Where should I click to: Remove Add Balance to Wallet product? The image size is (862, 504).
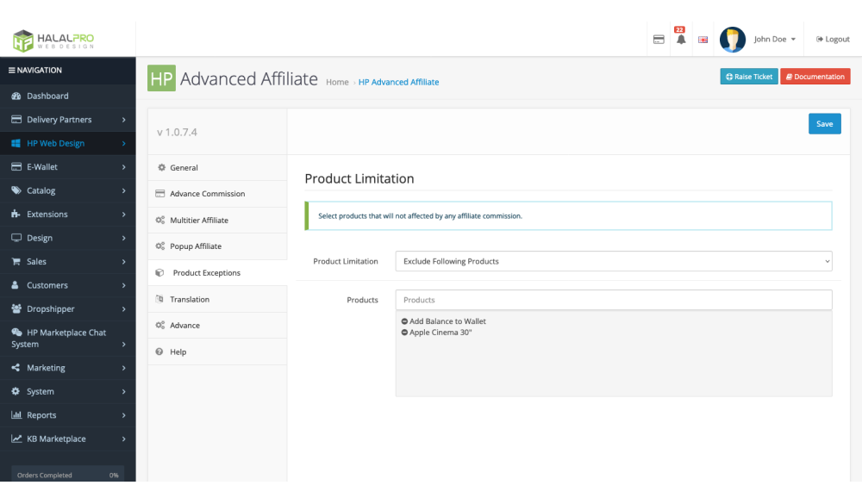pyautogui.click(x=405, y=321)
